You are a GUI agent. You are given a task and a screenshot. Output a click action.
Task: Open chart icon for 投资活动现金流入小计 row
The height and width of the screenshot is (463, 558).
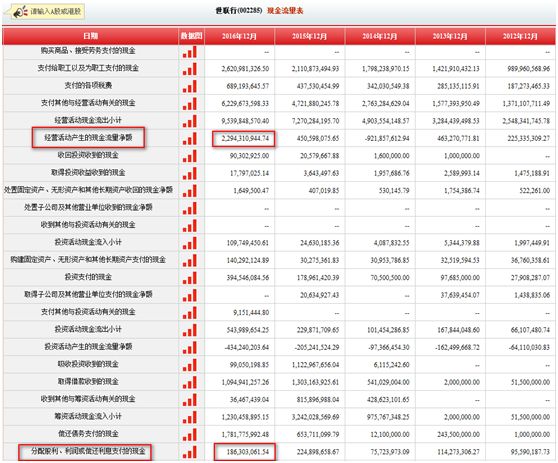coord(190,243)
